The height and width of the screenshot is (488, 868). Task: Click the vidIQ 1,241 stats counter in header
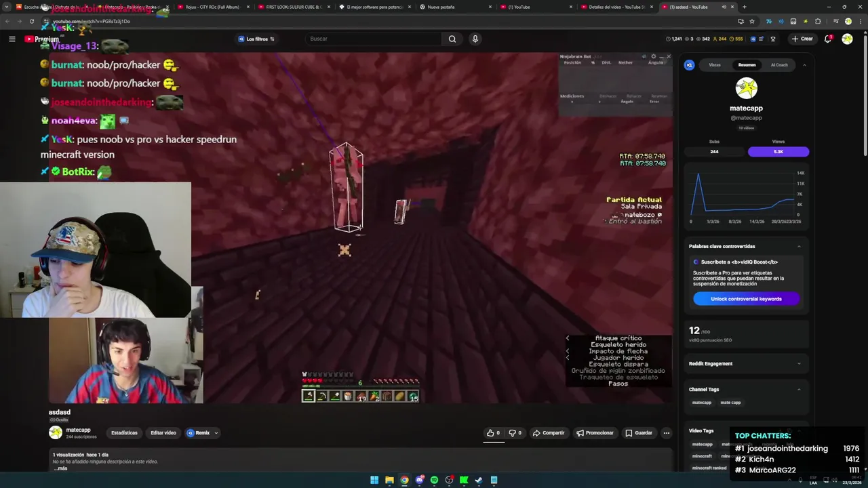click(677, 39)
